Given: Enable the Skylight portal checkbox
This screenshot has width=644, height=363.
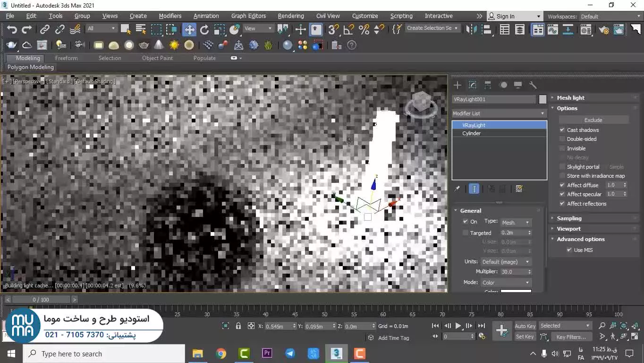Looking at the screenshot, I should [562, 167].
